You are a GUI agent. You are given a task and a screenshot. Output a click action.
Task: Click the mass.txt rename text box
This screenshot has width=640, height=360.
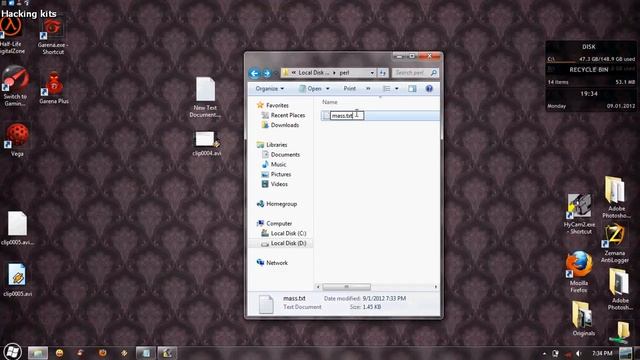coord(347,116)
